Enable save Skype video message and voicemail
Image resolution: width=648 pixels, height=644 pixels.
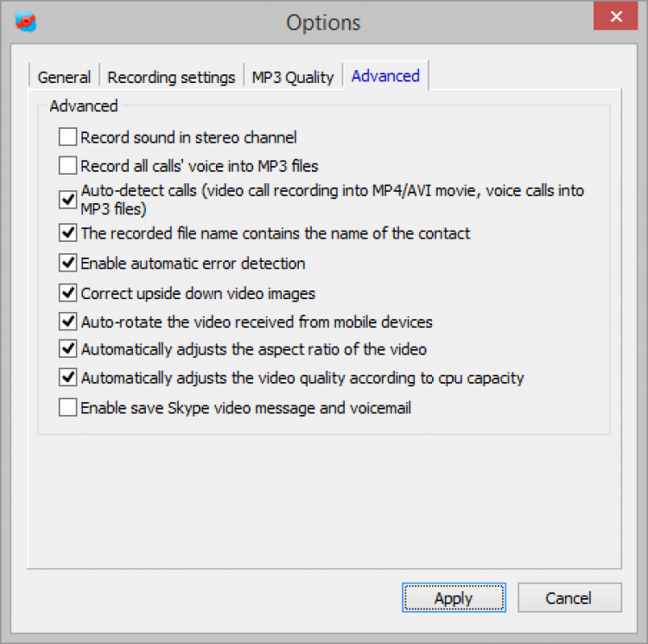[67, 407]
